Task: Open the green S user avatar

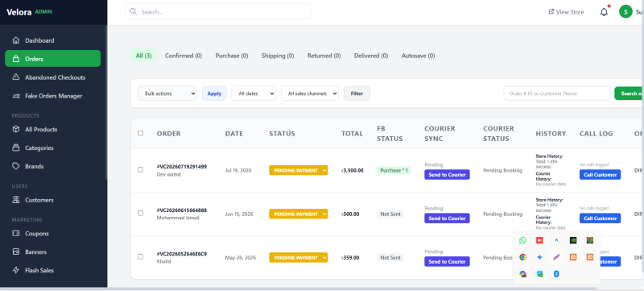Action: pyautogui.click(x=625, y=12)
